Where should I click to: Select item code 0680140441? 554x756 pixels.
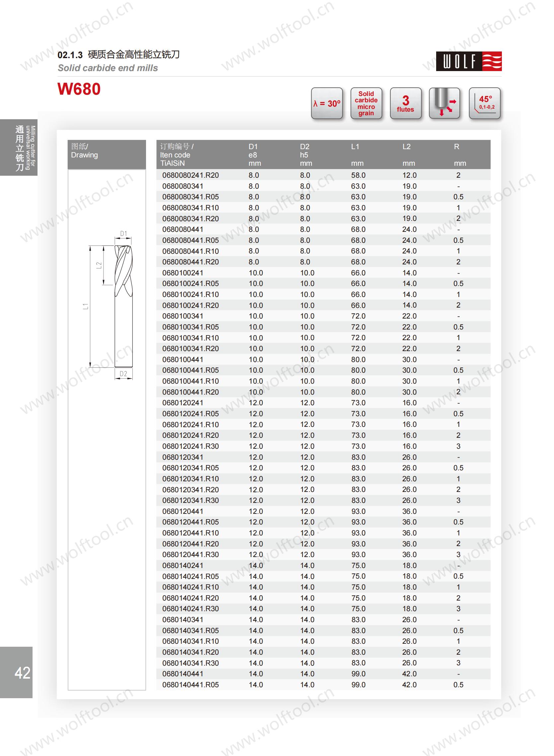click(x=183, y=674)
